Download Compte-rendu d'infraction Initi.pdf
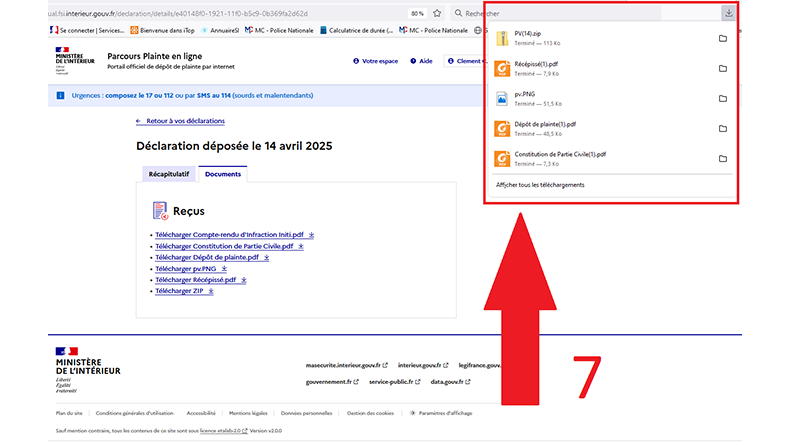The image size is (791, 445). point(235,235)
